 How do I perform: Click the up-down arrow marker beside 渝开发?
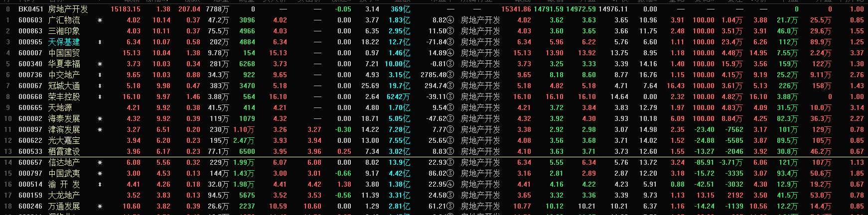click(x=100, y=185)
